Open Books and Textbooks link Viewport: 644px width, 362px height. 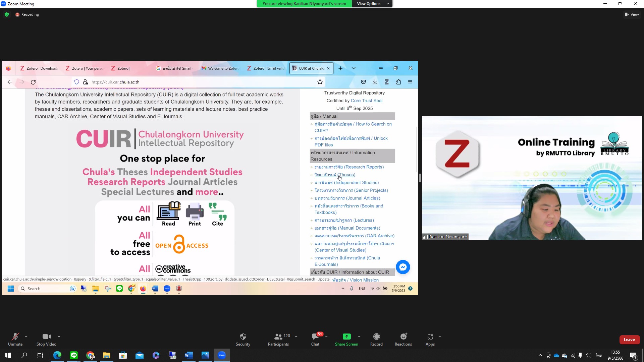pyautogui.click(x=349, y=209)
